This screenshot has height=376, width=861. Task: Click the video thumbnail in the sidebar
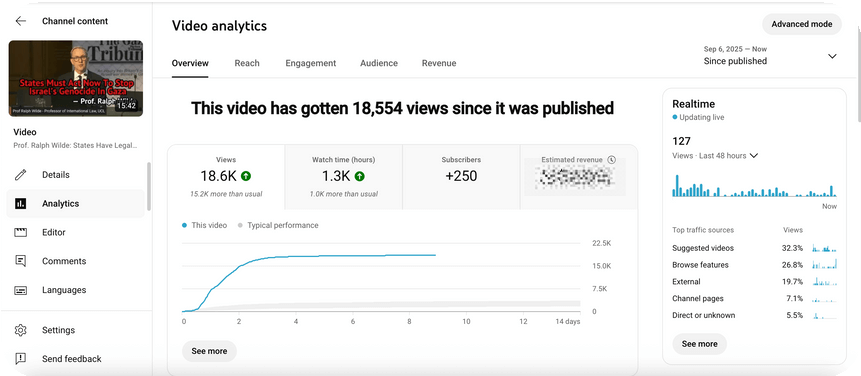(x=76, y=78)
